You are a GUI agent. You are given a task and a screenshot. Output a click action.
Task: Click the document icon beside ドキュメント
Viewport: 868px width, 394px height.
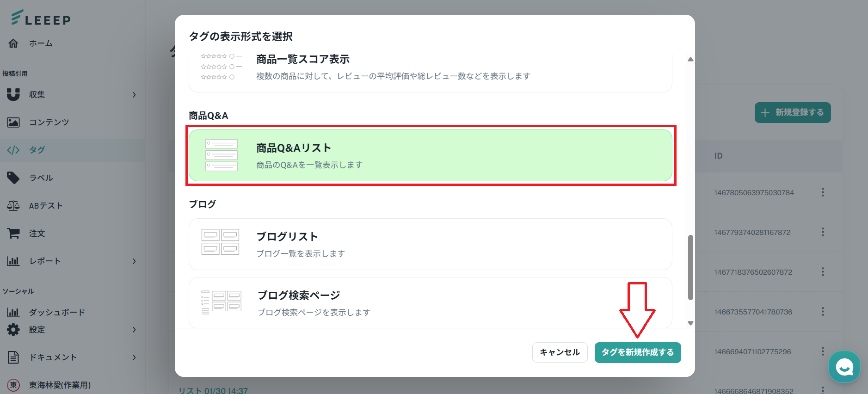pyautogui.click(x=13, y=357)
